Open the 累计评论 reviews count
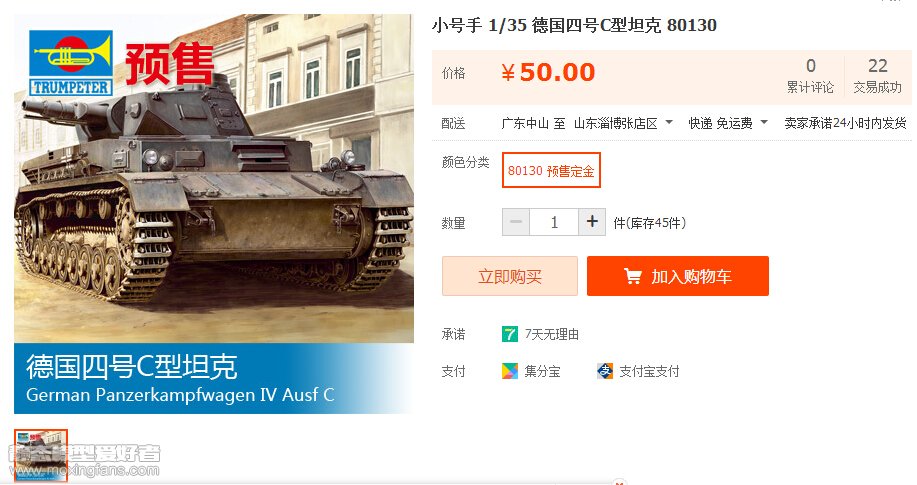917x485 pixels. coord(811,77)
